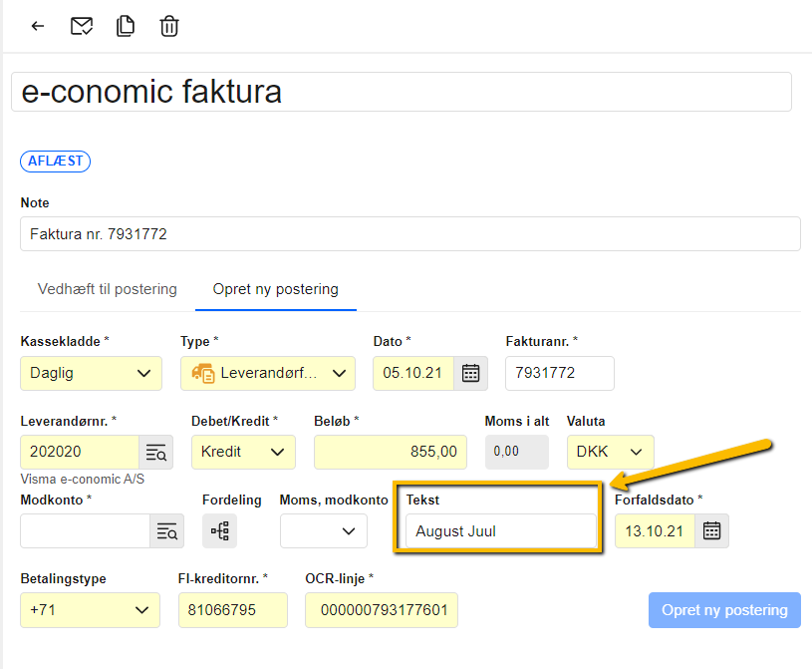
Task: Click the Tekst input field
Action: tap(500, 531)
